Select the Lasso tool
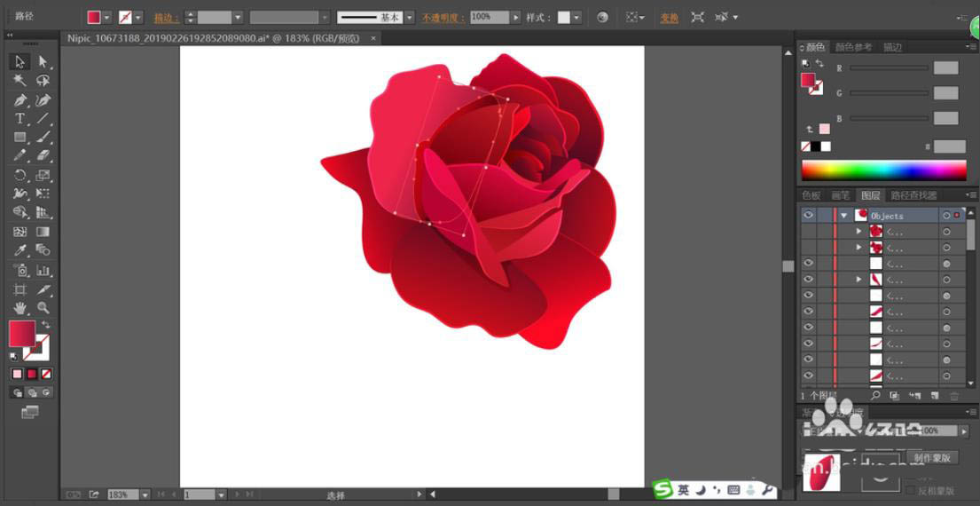Image resolution: width=980 pixels, height=506 pixels. [43, 81]
